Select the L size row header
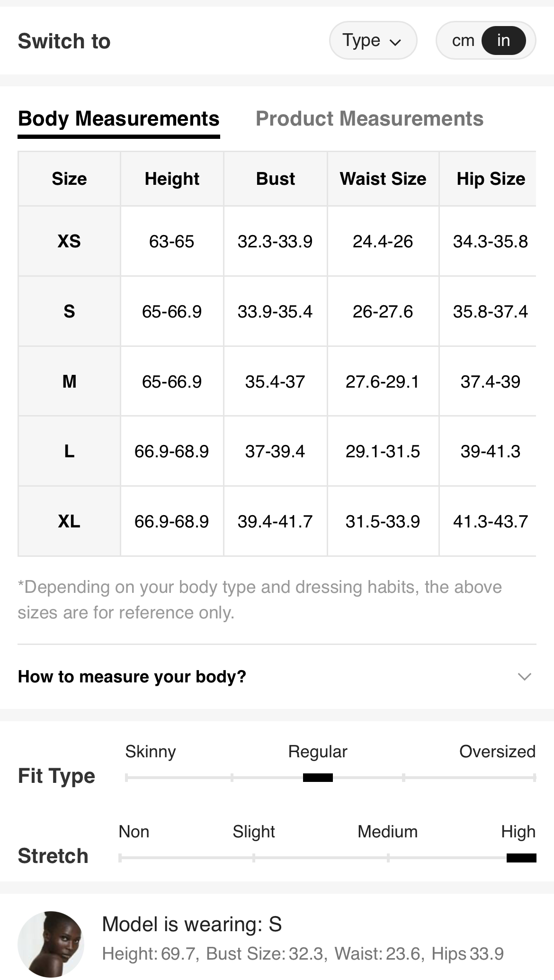This screenshot has width=554, height=980. (x=69, y=451)
